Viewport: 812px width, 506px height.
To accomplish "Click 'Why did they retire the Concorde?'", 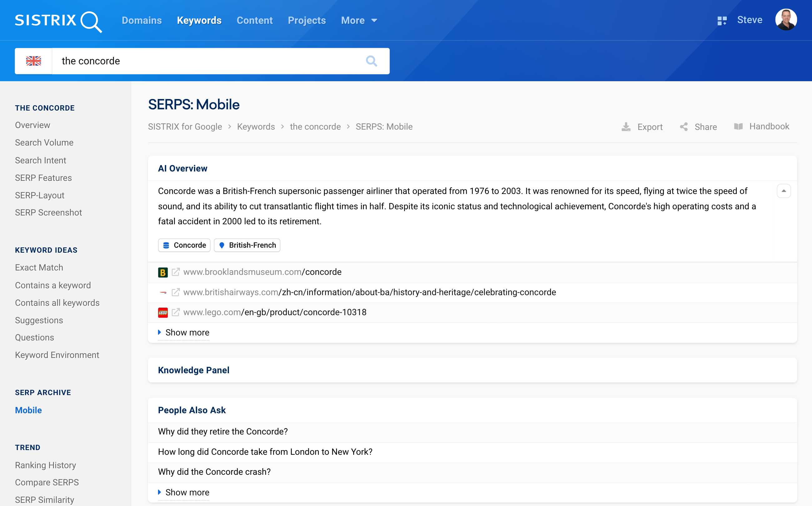I will tap(223, 431).
